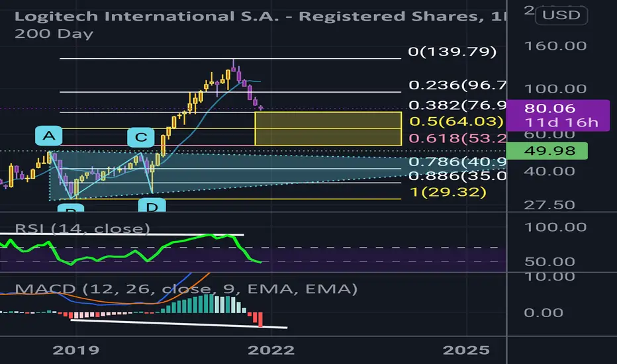617x364 pixels.
Task: Click the purple 80.06 current price tag
Action: click(x=558, y=115)
